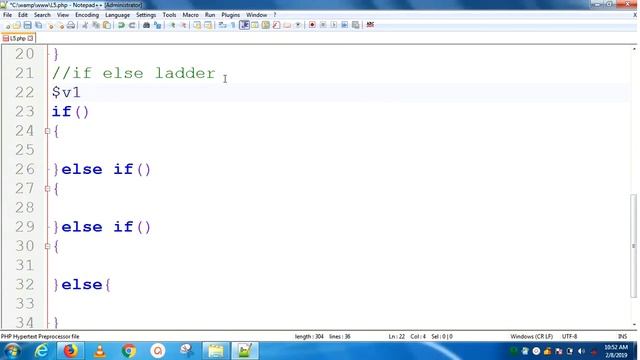Open the Macro menu
The width and height of the screenshot is (640, 360).
click(190, 15)
